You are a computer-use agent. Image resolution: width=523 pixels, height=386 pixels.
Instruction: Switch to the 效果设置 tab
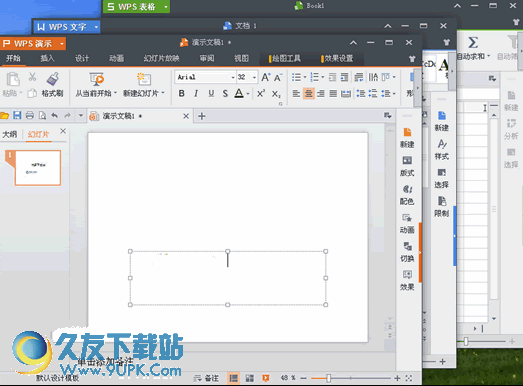point(338,59)
